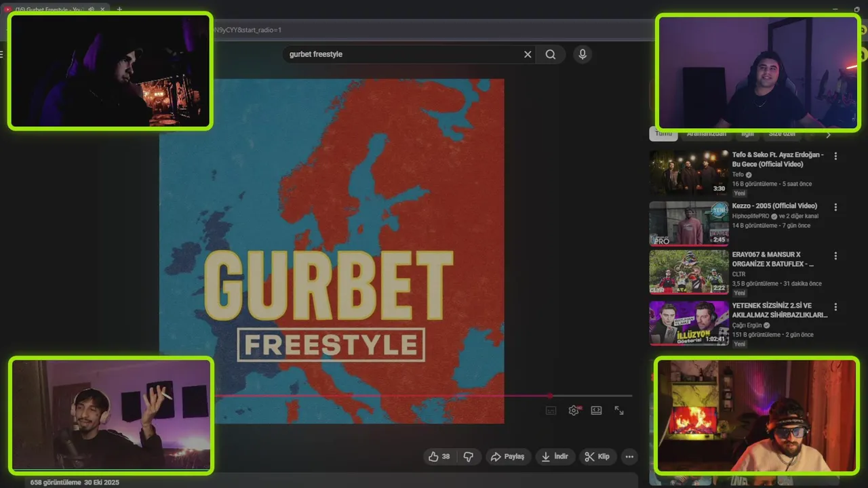Open the CLTR channel name
This screenshot has width=868, height=488.
[x=738, y=274]
